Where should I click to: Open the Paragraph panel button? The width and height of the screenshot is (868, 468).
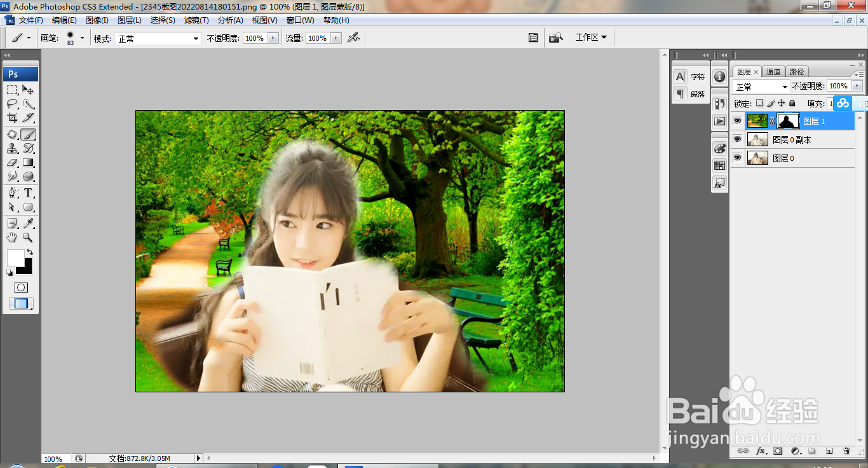689,93
